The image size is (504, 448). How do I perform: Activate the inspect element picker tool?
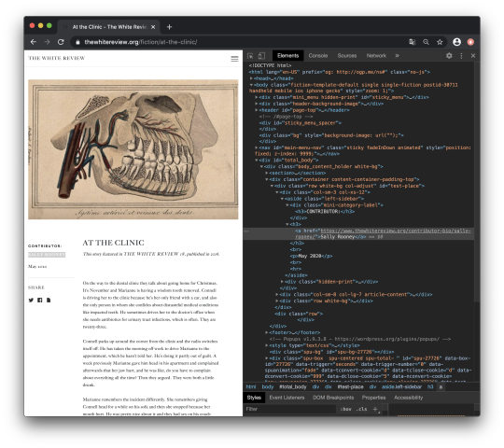point(250,56)
